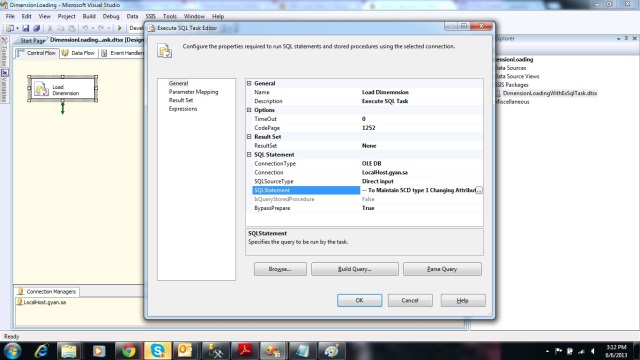Click the Cut toolbar icon
Image resolution: width=640 pixels, height=360 pixels.
click(x=50, y=28)
